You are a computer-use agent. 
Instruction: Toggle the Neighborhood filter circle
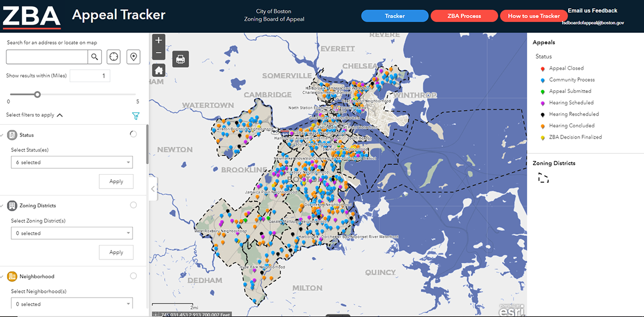(133, 276)
